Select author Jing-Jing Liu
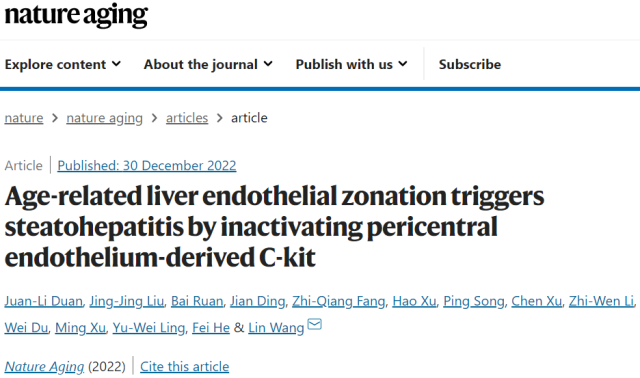Viewport: 640px width, 378px height. pos(127,301)
